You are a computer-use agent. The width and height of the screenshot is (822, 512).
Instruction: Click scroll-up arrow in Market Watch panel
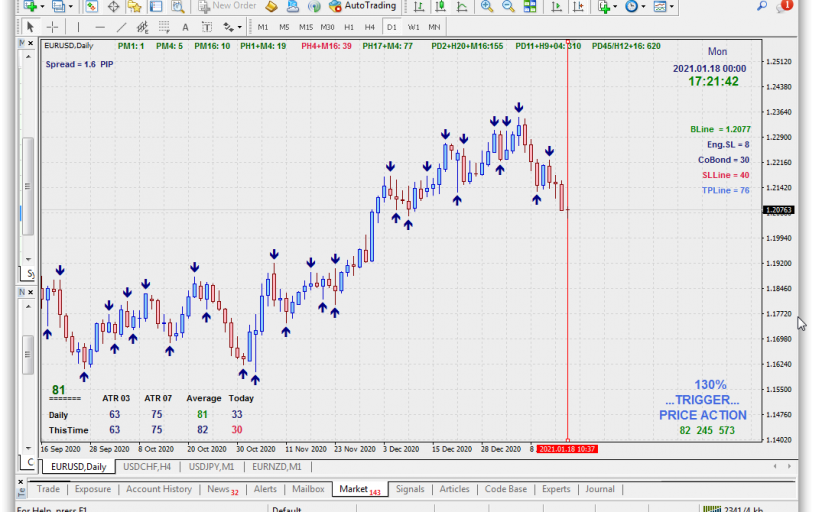[x=28, y=56]
